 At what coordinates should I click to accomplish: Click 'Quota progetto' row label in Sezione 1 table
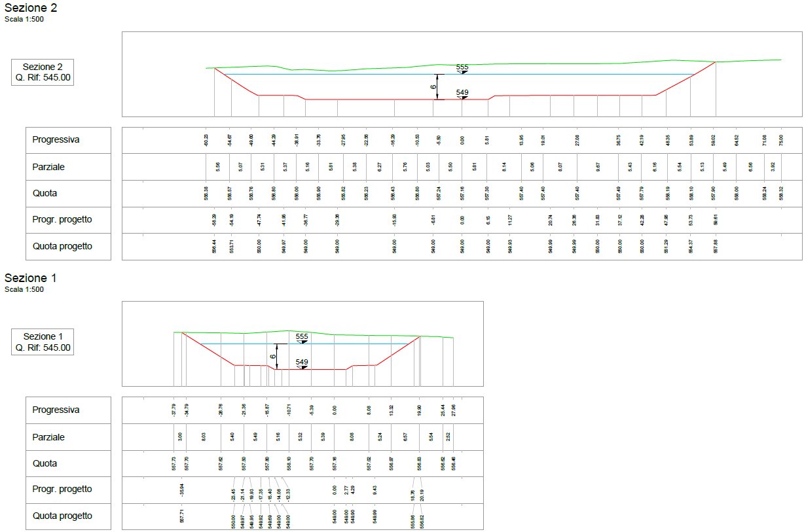click(x=62, y=516)
